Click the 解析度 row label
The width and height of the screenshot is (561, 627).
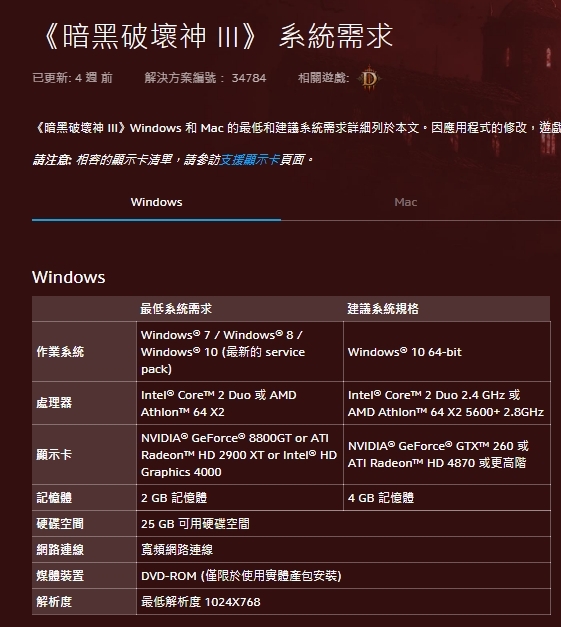tap(54, 602)
